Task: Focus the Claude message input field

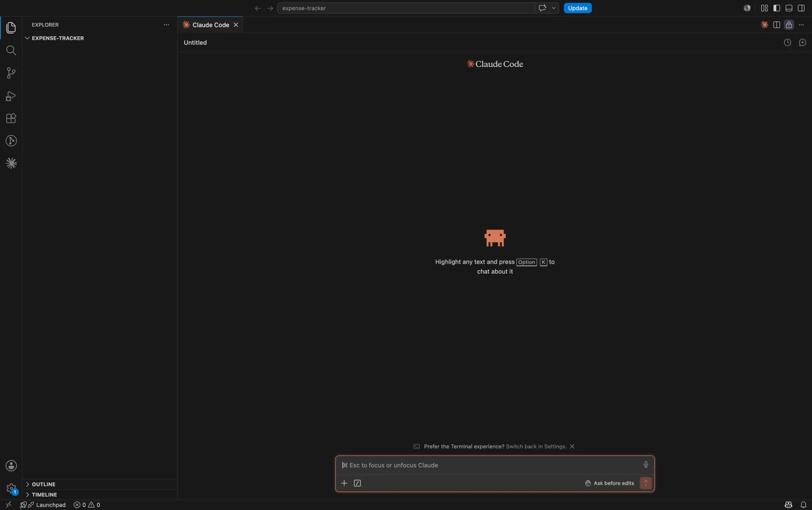Action: point(489,465)
